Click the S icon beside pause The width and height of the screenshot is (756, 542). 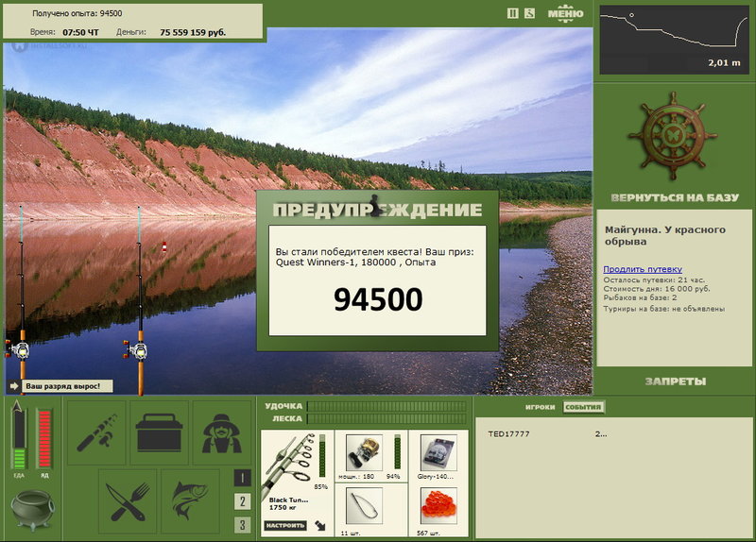click(529, 13)
